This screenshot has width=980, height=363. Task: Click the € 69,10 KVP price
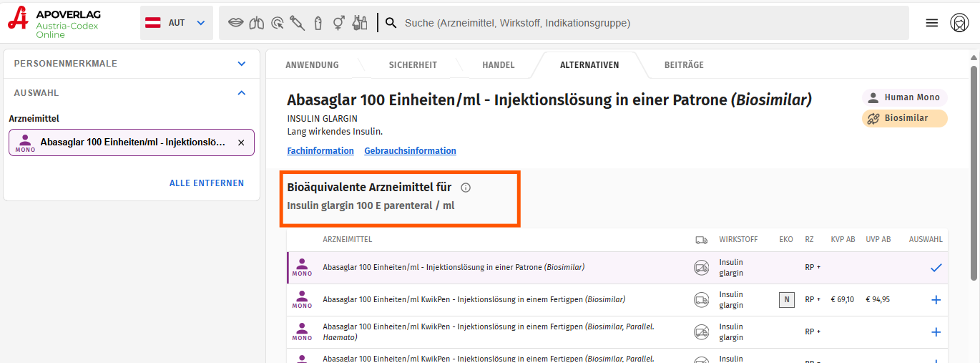click(x=842, y=300)
